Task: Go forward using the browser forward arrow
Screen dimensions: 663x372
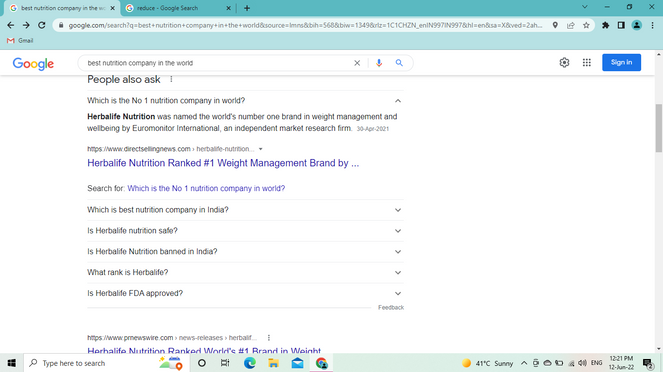Action: click(26, 25)
